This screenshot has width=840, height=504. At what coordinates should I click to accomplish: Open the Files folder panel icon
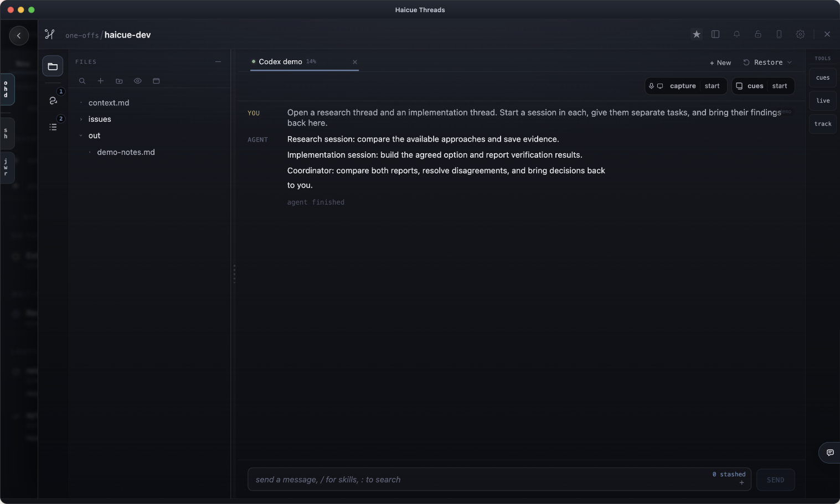(53, 66)
